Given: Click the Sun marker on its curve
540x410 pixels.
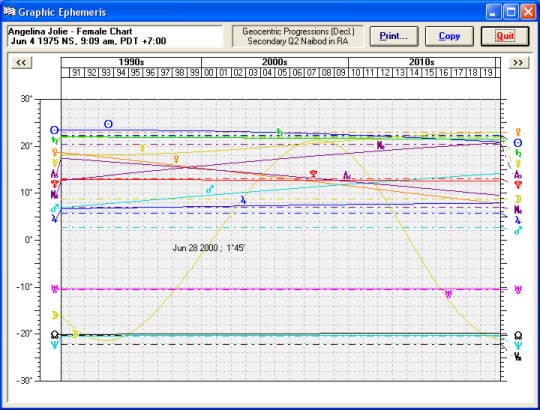Looking at the screenshot, I should click(x=108, y=124).
